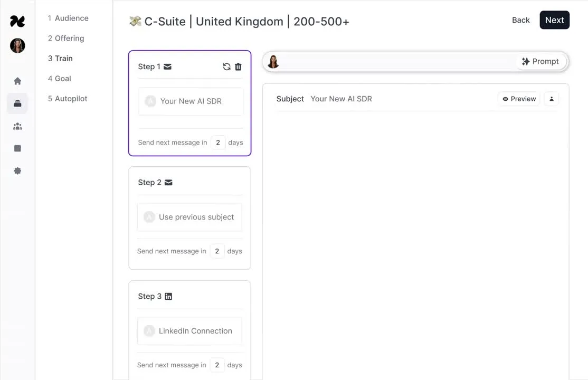Edit days delay field in Step 1
This screenshot has height=380, width=588.
tap(218, 142)
